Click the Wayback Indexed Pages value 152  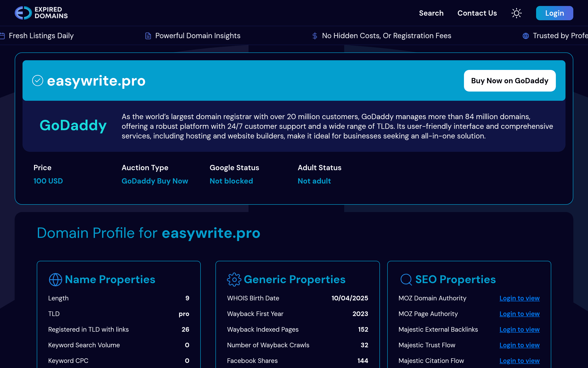[x=363, y=329]
